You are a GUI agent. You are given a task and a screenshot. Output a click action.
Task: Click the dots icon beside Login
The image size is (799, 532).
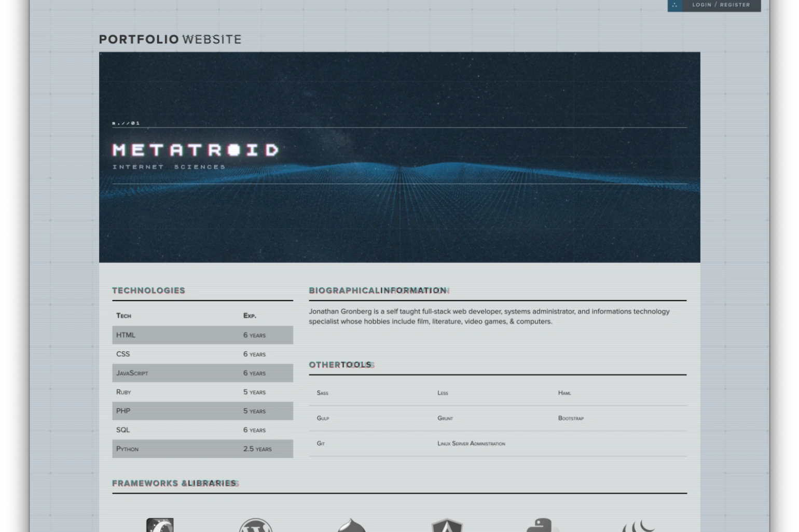click(x=674, y=5)
